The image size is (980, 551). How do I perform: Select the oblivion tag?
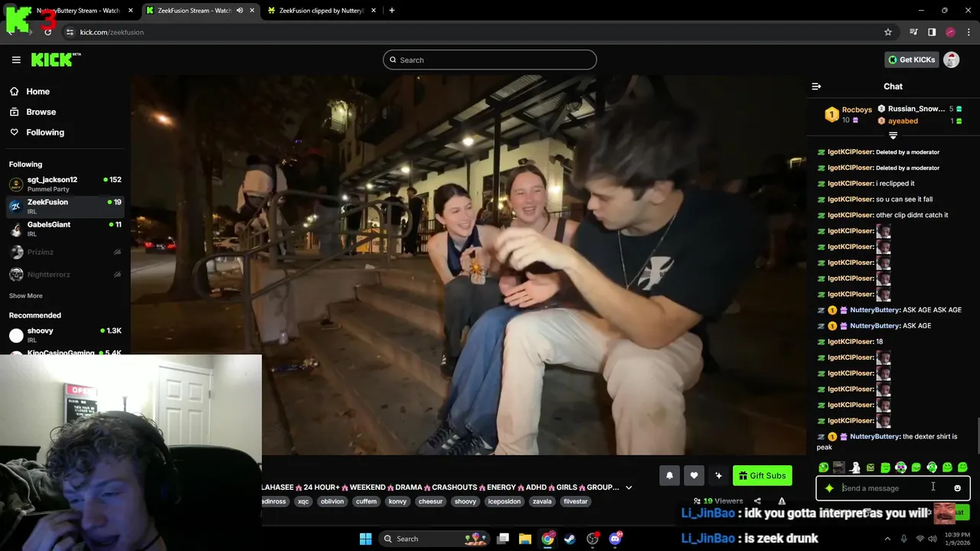tap(332, 501)
